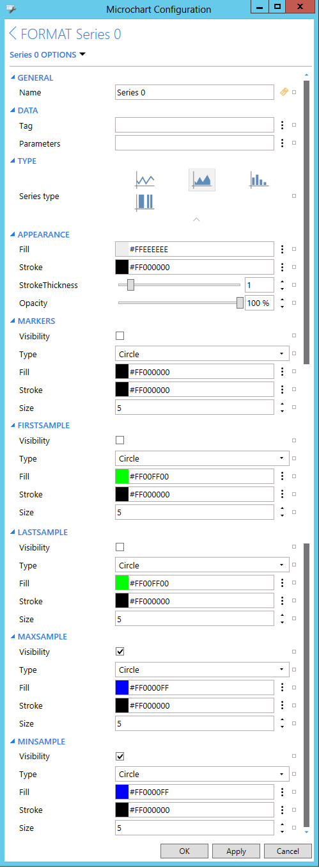Click the tag icon next to Name

284,92
